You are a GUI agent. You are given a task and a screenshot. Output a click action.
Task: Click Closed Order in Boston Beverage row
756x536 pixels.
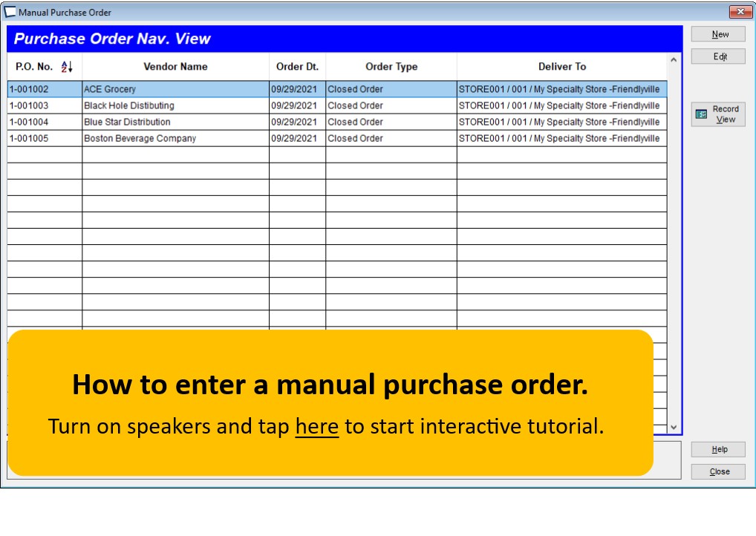[x=391, y=138]
